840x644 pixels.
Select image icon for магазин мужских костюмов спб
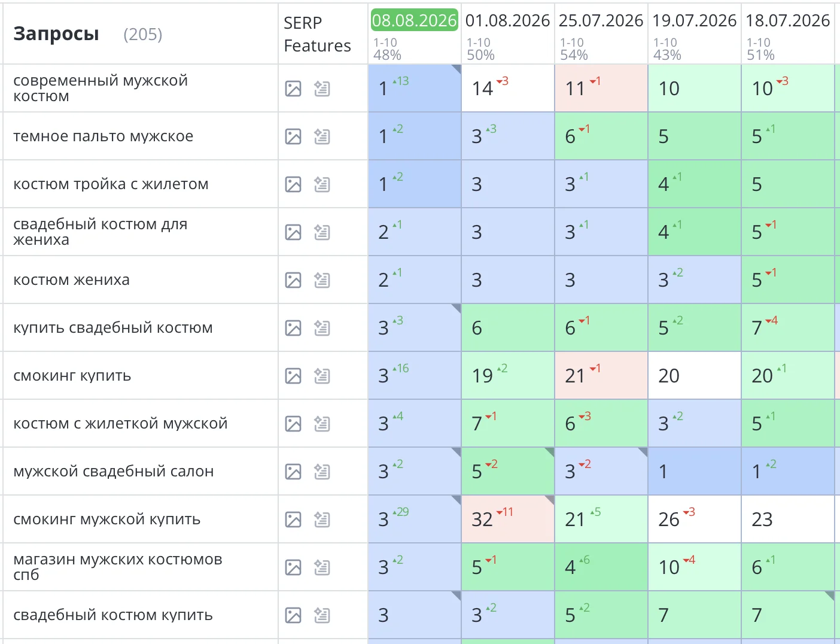(x=293, y=567)
